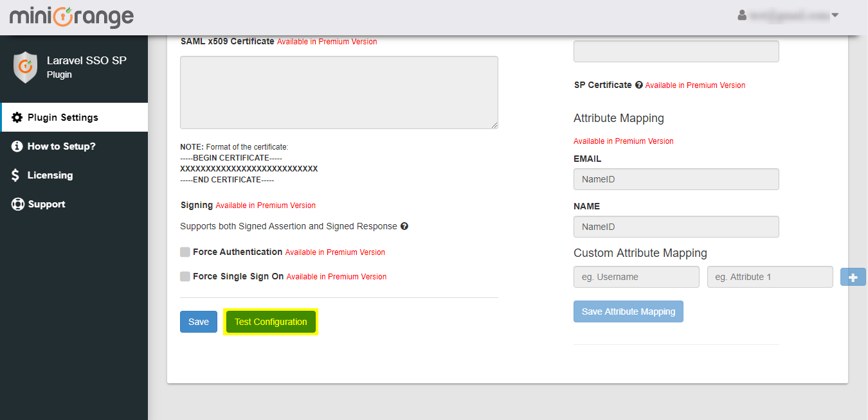Click the Laravel SSO SP shield icon
This screenshot has width=868, height=420.
pos(26,67)
